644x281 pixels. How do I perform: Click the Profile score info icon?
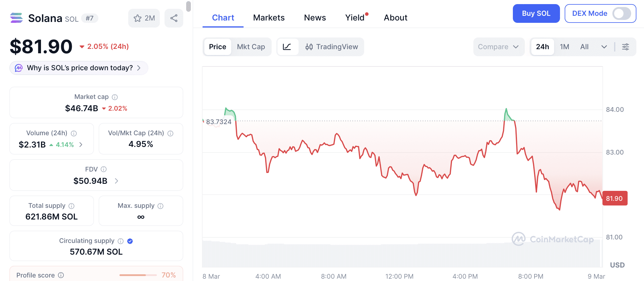(x=61, y=275)
